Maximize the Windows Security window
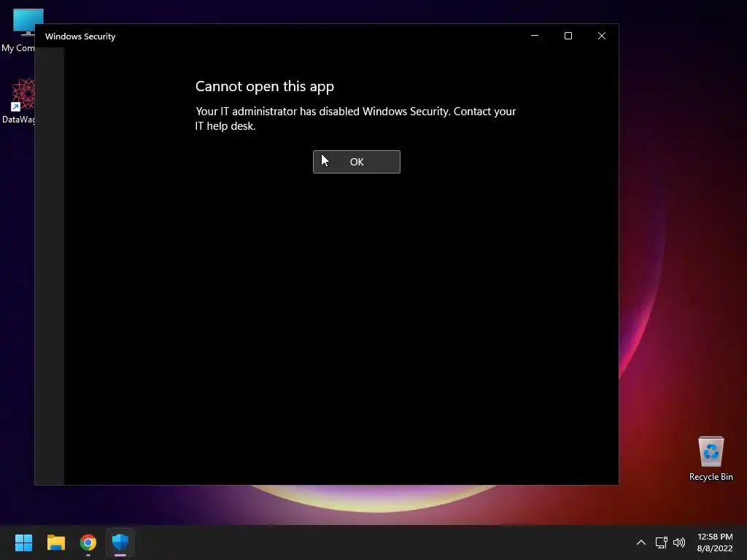 (x=568, y=36)
